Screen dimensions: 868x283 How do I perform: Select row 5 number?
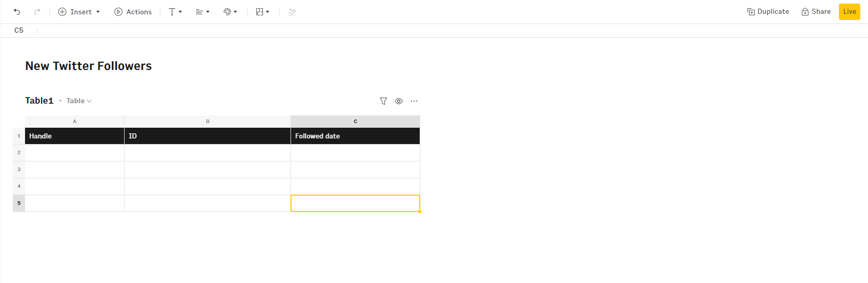pyautogui.click(x=19, y=203)
